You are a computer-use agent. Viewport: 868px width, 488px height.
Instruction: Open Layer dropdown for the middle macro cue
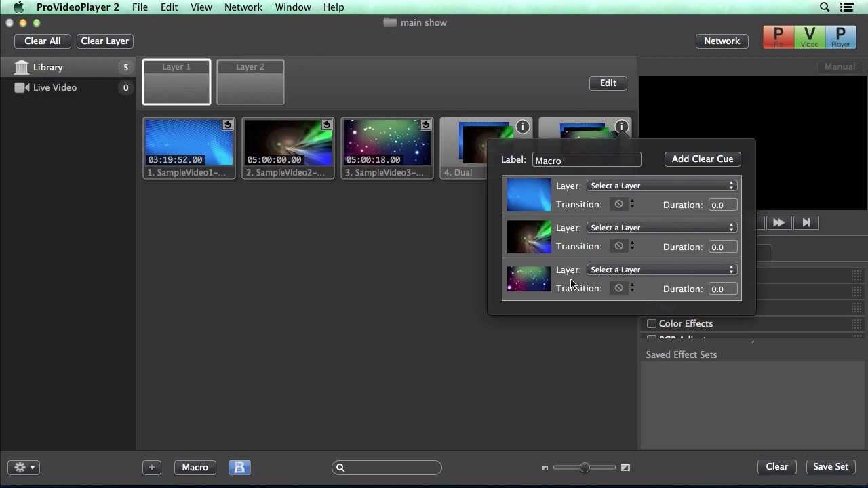pyautogui.click(x=662, y=228)
